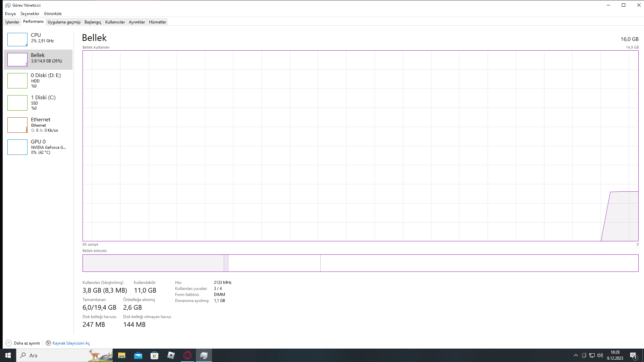Select the CPU performance graph thumbnail
Image resolution: width=644 pixels, height=362 pixels.
(x=17, y=40)
